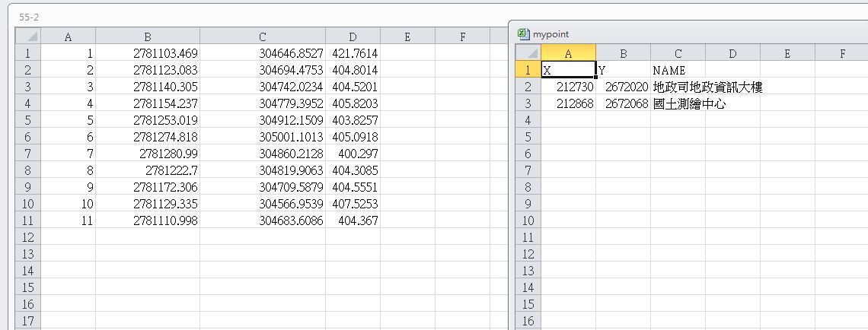Click cell containing 2781222.7
The height and width of the screenshot is (330, 868).
point(148,170)
